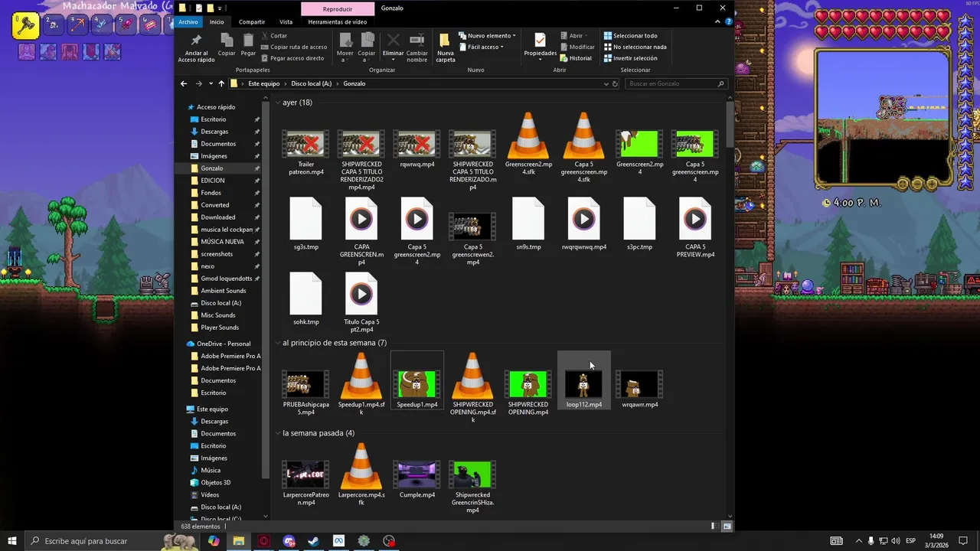Click Cortar scissors command
980x551 pixels.
tap(275, 36)
